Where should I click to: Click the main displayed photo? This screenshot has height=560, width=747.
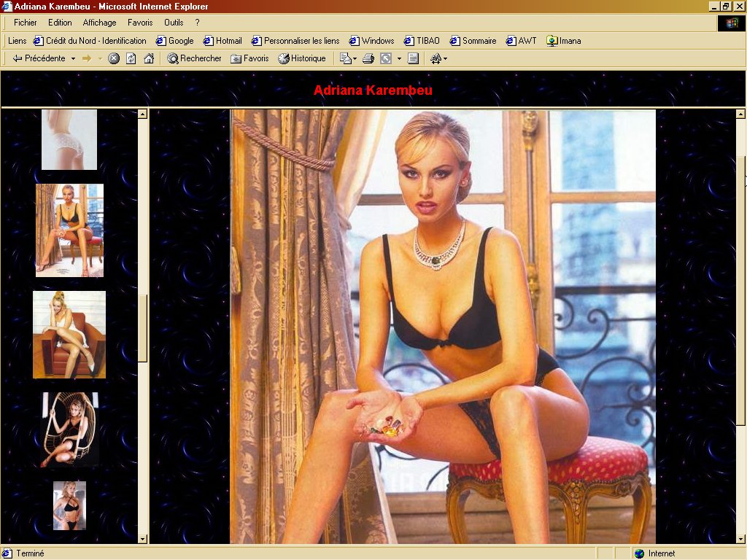[x=443, y=327]
